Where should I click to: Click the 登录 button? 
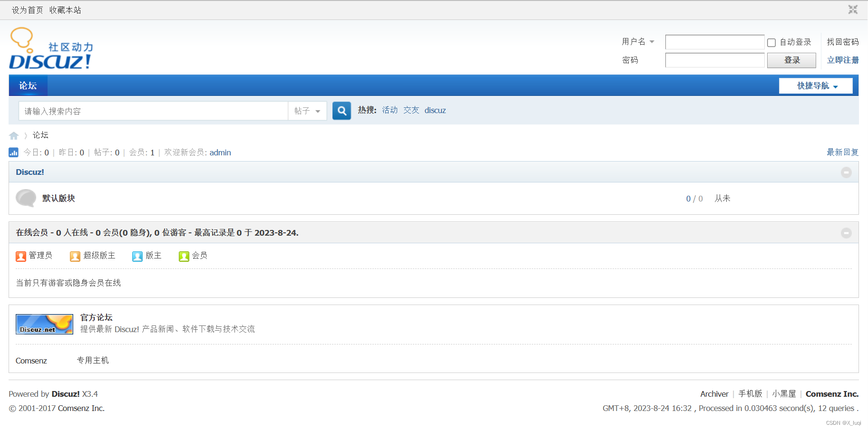click(791, 60)
